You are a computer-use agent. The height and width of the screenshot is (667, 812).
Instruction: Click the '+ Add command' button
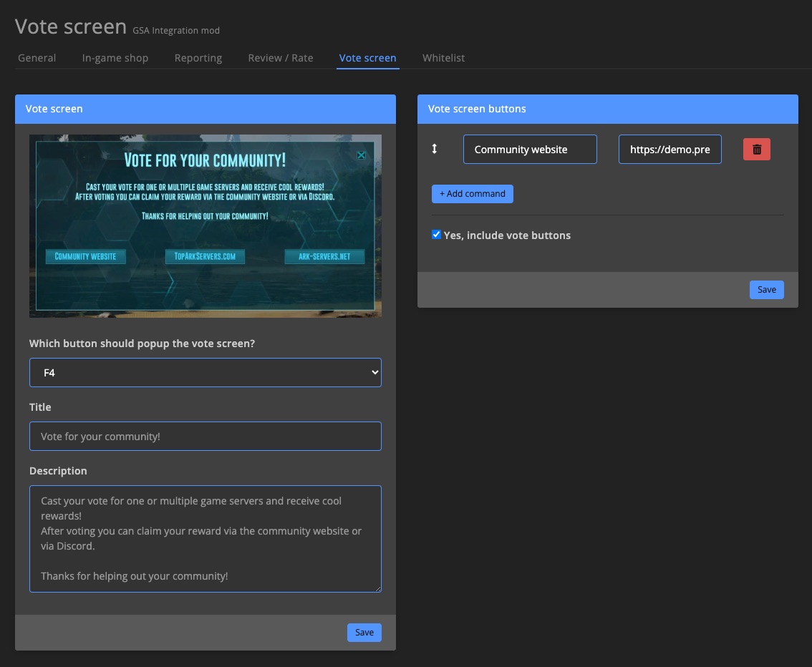coord(472,193)
